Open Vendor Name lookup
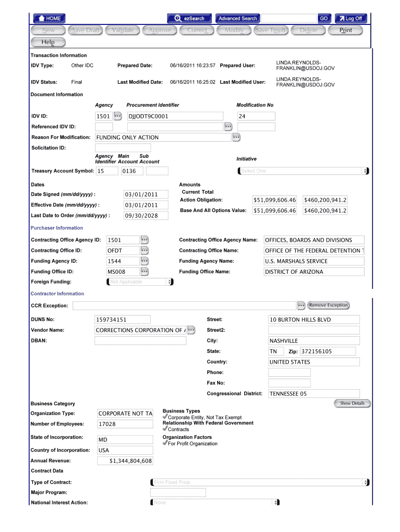The image size is (400, 532). tap(191, 330)
